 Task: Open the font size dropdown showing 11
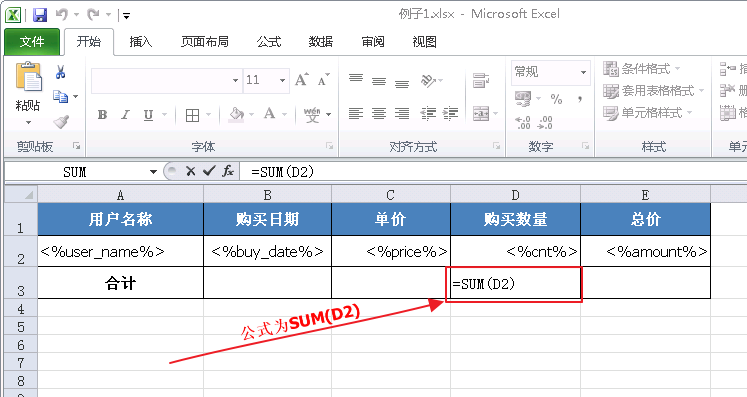[282, 80]
